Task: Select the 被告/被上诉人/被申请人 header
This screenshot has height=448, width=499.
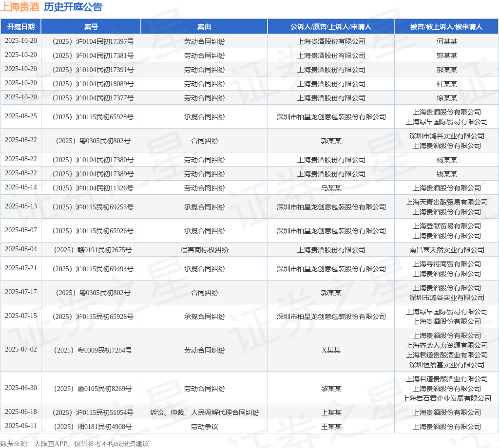Action: [446, 27]
